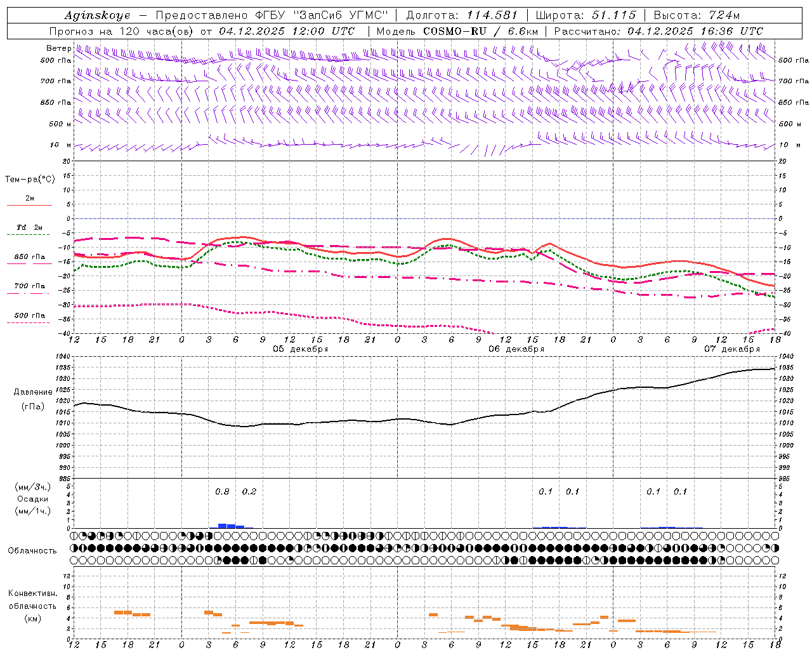Click the "0.8" precipitation amount value
Image resolution: width=812 pixels, height=650 pixels.
222,492
